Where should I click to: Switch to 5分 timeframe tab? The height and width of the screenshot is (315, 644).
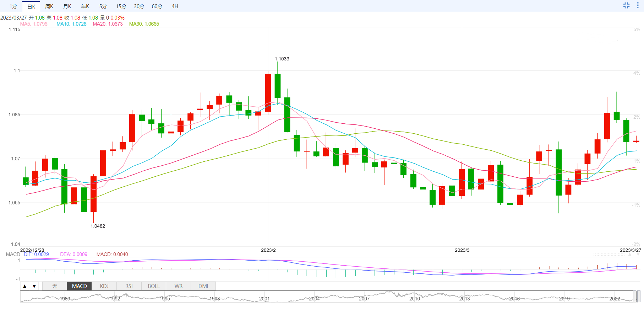click(x=103, y=6)
